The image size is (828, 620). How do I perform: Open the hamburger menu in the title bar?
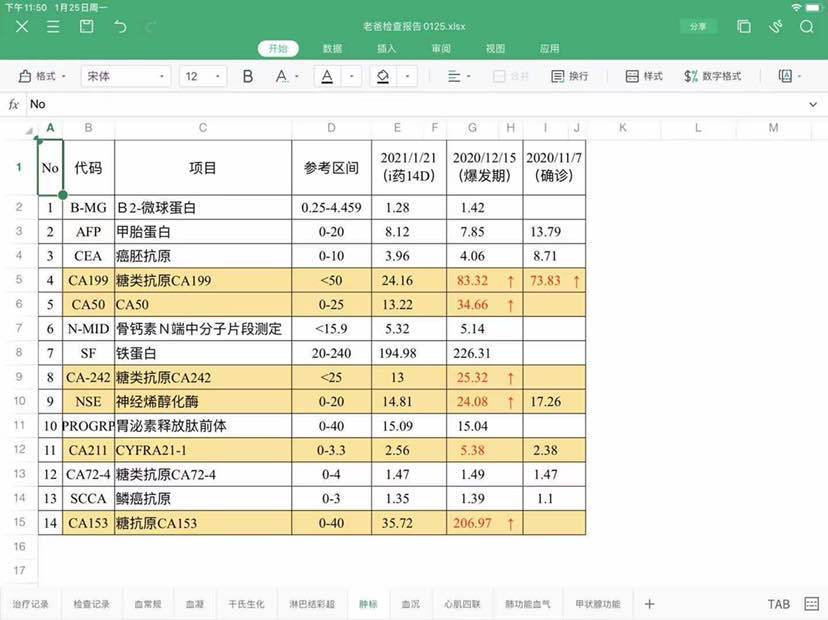[x=54, y=27]
